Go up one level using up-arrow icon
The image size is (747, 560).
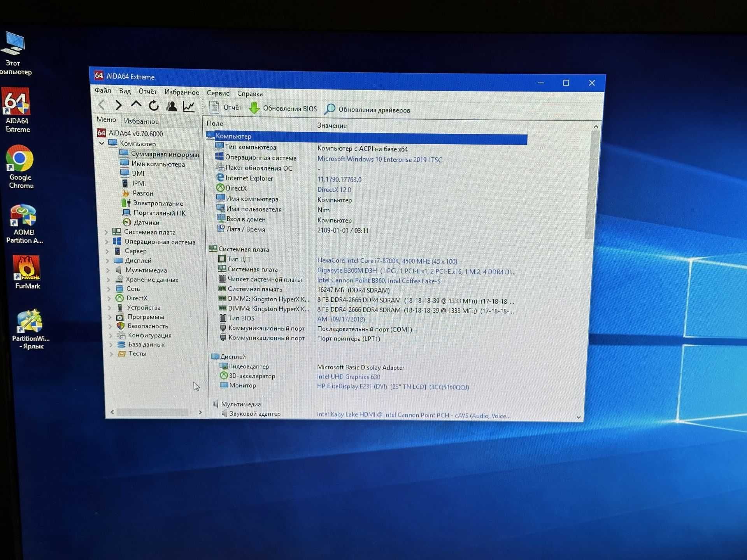pos(136,105)
